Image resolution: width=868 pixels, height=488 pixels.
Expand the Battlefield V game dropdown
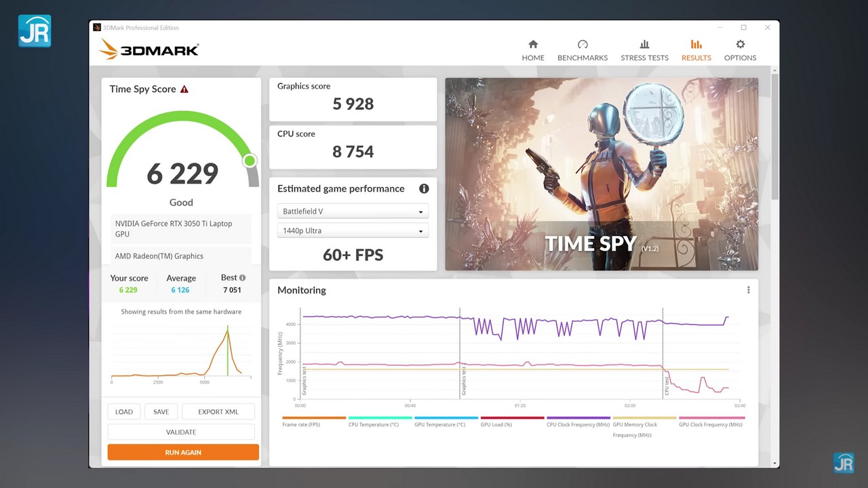(x=353, y=212)
